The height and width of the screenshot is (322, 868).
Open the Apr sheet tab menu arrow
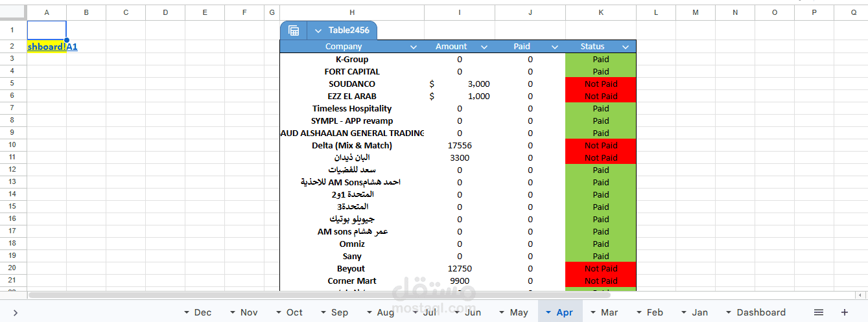pos(548,312)
